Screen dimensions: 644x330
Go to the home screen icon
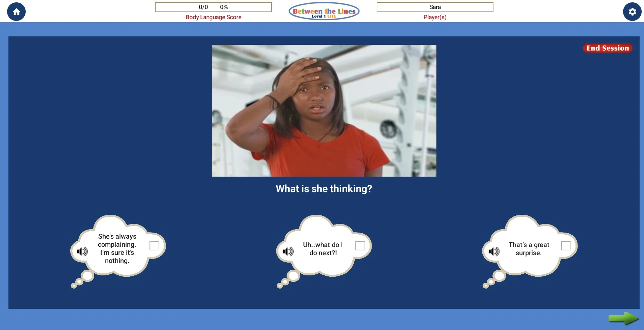(x=16, y=12)
